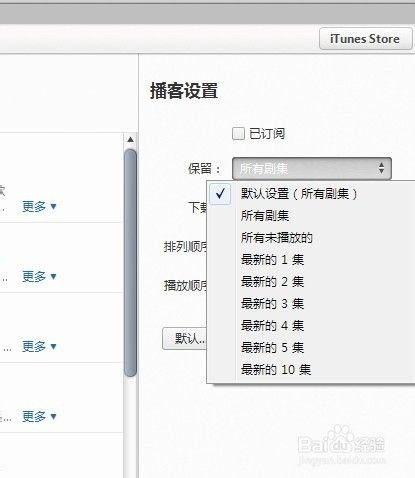This screenshot has height=478, width=415.
Task: Enable the 已订阅 checkbox
Action: 238,134
